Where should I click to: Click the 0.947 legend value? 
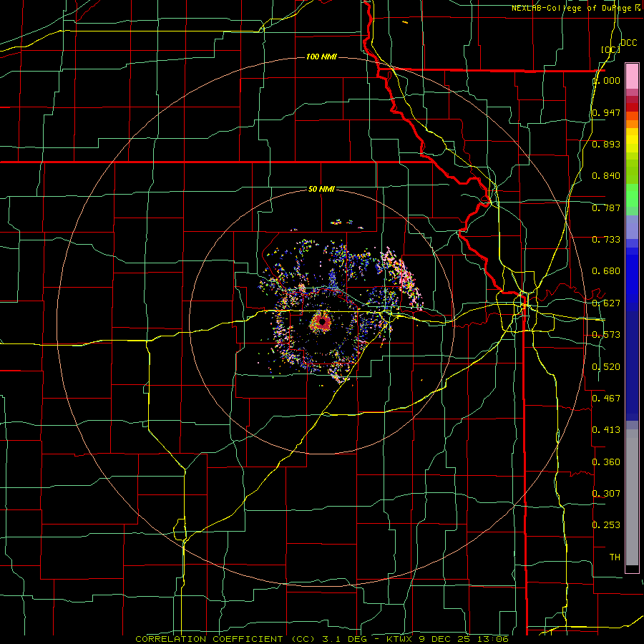tap(606, 112)
